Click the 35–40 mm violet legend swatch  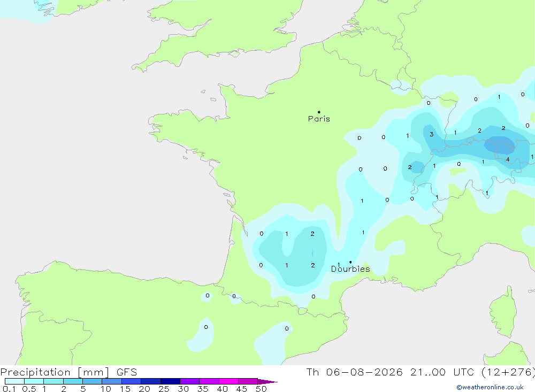pos(209,381)
